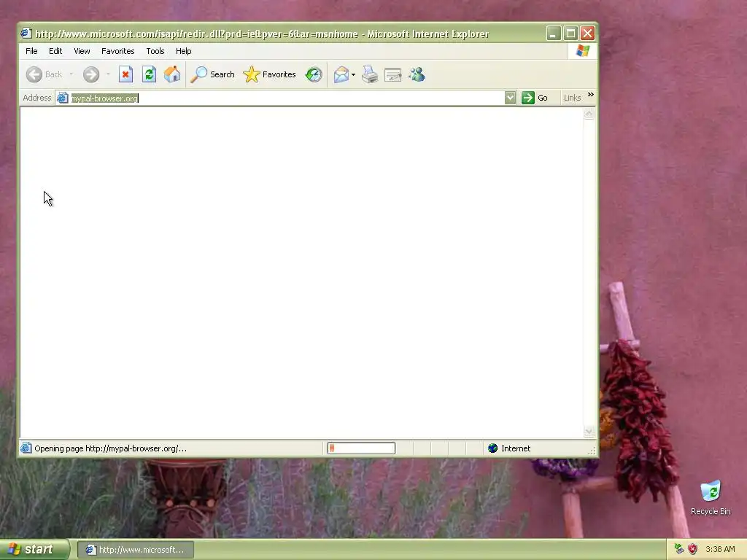Click inside the address input field
The width and height of the screenshot is (747, 560).
(286, 98)
